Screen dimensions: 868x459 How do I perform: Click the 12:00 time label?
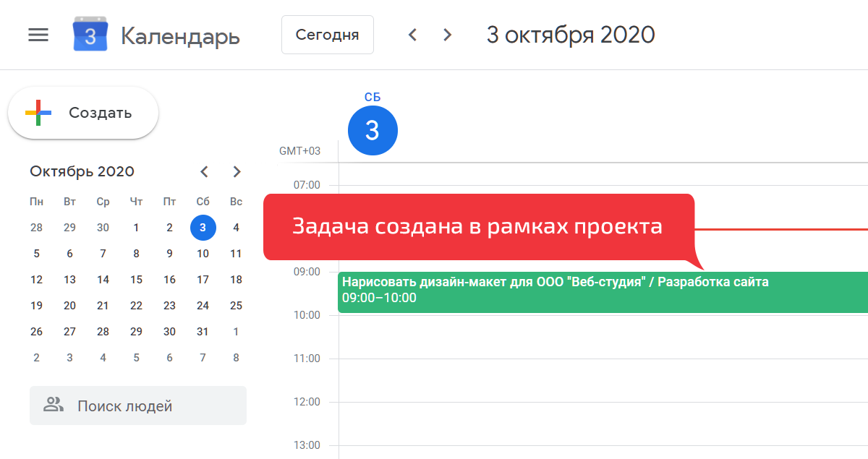pyautogui.click(x=307, y=402)
